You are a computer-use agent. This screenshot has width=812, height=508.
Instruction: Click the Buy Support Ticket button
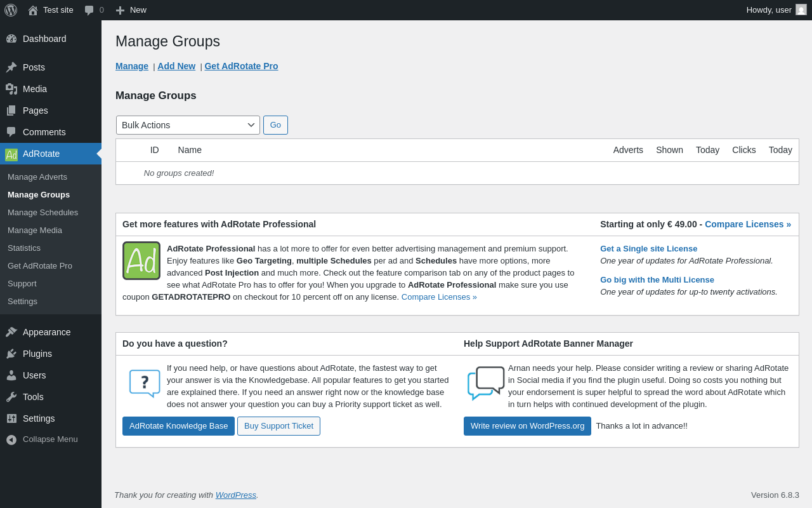(278, 426)
